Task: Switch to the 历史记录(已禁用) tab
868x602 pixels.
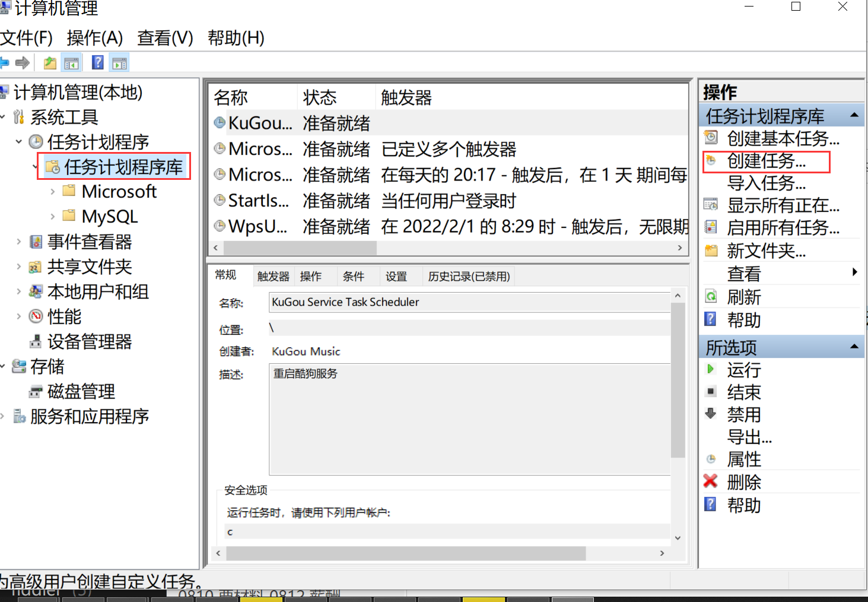Action: [x=469, y=276]
